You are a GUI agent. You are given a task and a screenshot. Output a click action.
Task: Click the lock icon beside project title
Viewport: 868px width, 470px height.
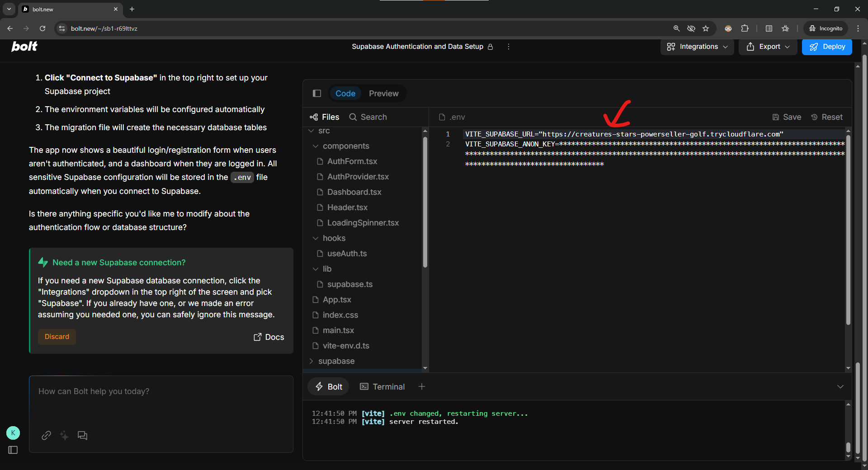491,47
